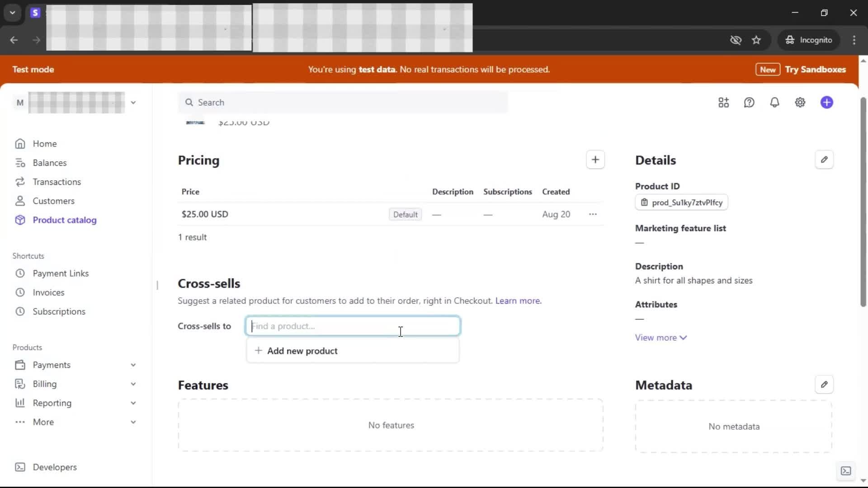Click the purple create plus button
Image resolution: width=868 pixels, height=488 pixels.
coord(826,103)
